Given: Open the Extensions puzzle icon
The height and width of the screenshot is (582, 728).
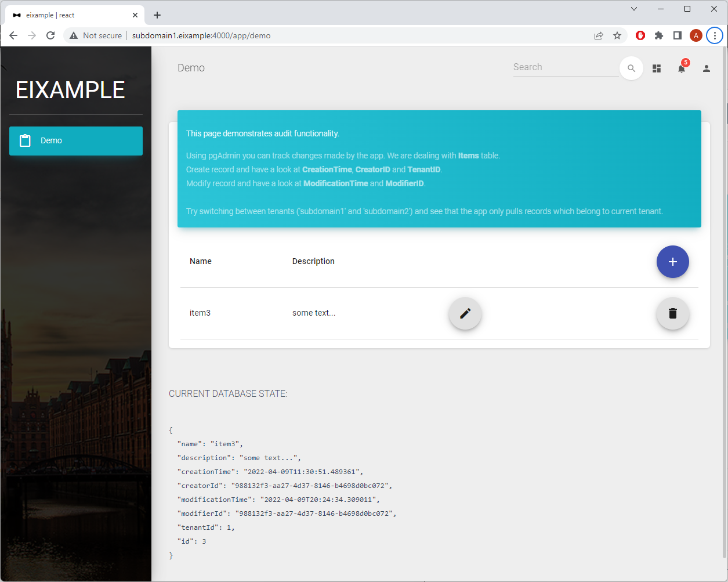Looking at the screenshot, I should coord(659,35).
